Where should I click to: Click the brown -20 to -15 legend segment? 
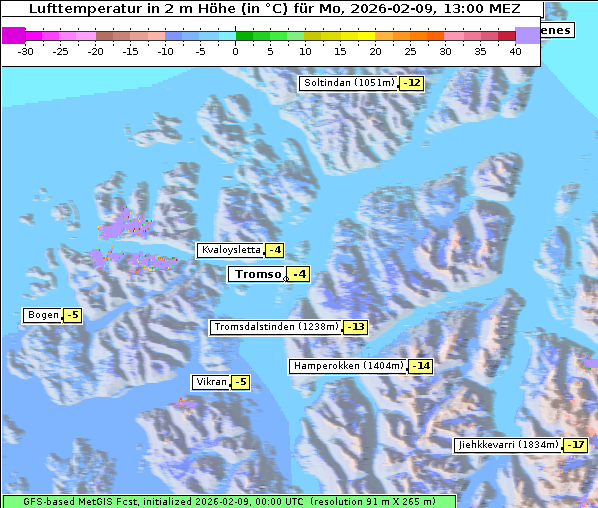(113, 36)
